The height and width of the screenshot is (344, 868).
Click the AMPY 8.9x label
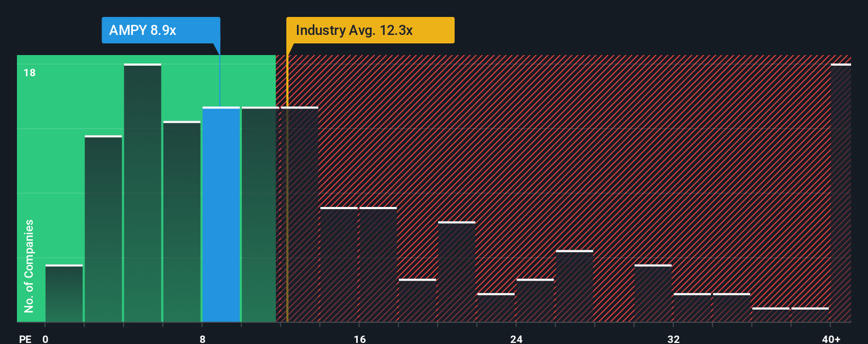(161, 30)
